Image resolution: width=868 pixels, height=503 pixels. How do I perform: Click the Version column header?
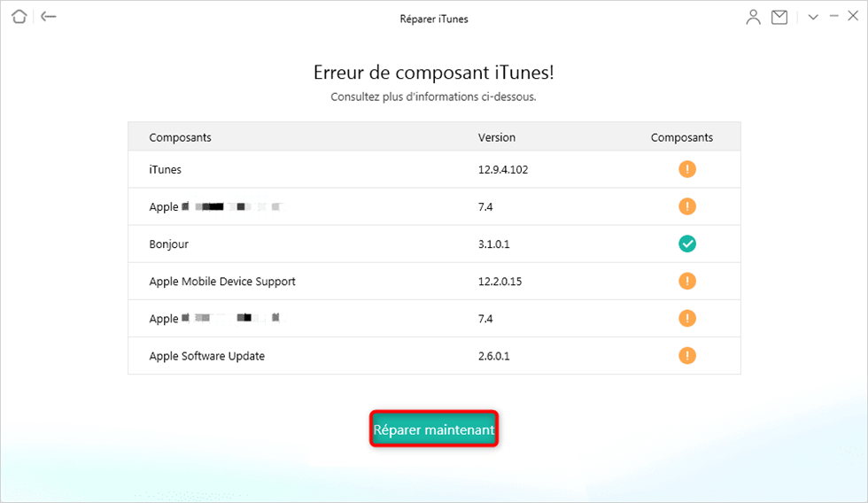point(497,137)
